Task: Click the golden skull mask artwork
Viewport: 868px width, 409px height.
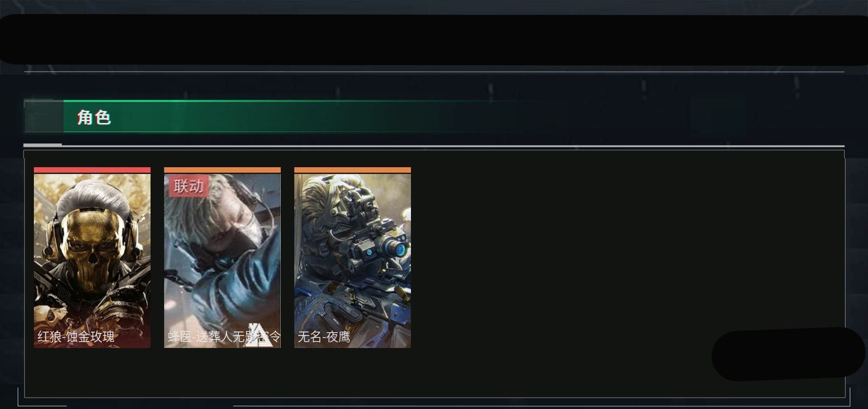Action: click(91, 248)
